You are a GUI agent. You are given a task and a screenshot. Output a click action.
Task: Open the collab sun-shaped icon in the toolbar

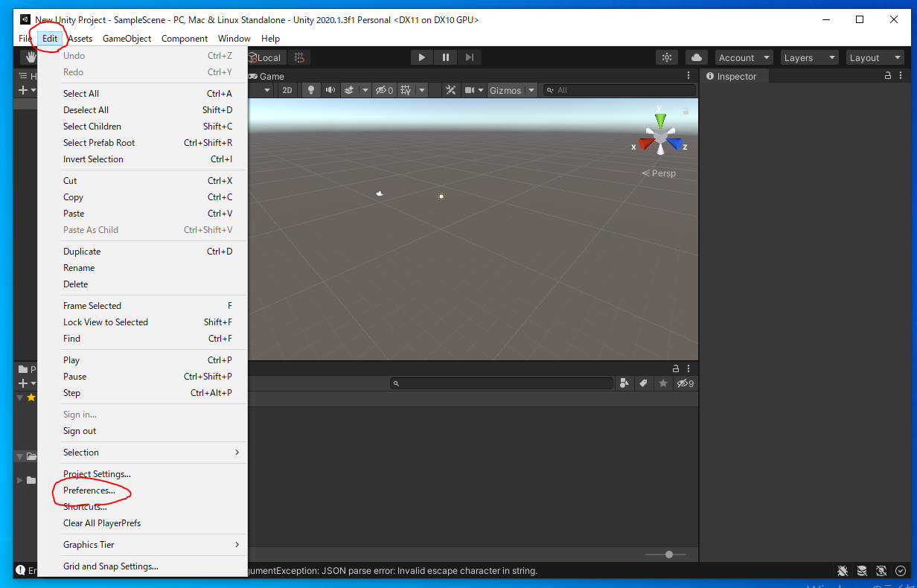click(667, 57)
